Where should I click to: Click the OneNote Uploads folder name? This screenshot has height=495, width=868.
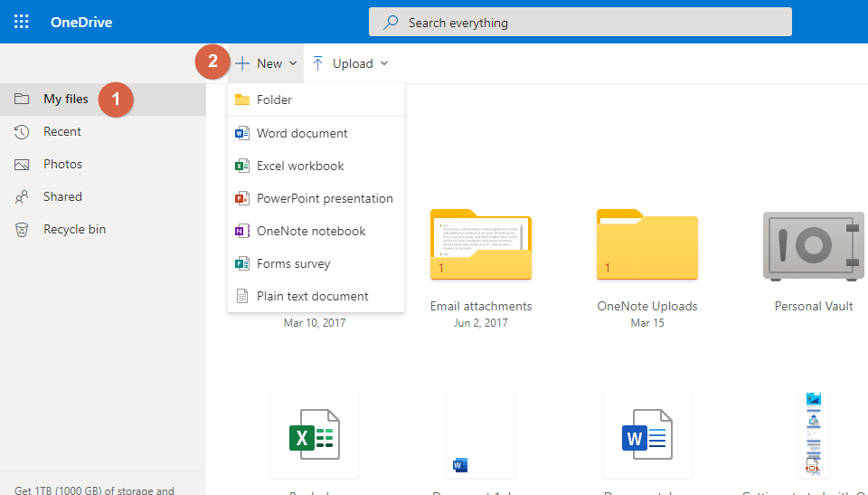647,306
